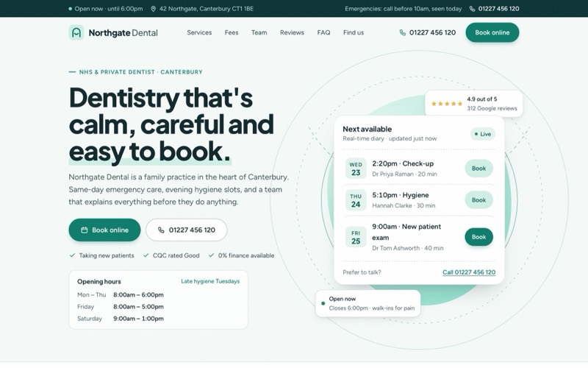Viewport: 588px width, 368px height.
Task: Click the Northgate Dental logo icon
Action: (76, 32)
